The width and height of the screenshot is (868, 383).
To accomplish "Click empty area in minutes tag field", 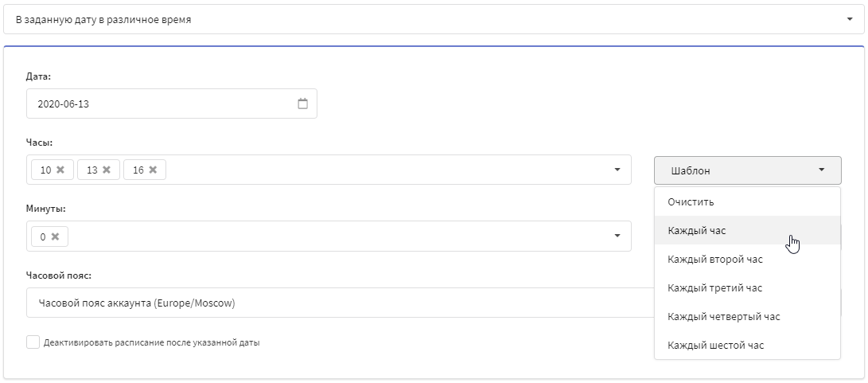I will coord(337,236).
